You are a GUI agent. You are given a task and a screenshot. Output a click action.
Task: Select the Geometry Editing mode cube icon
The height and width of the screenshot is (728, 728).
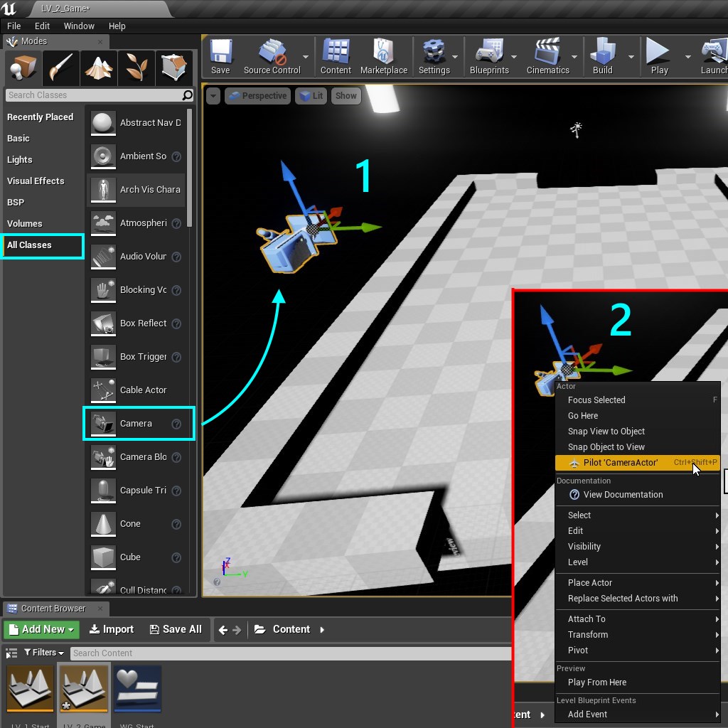coord(174,68)
